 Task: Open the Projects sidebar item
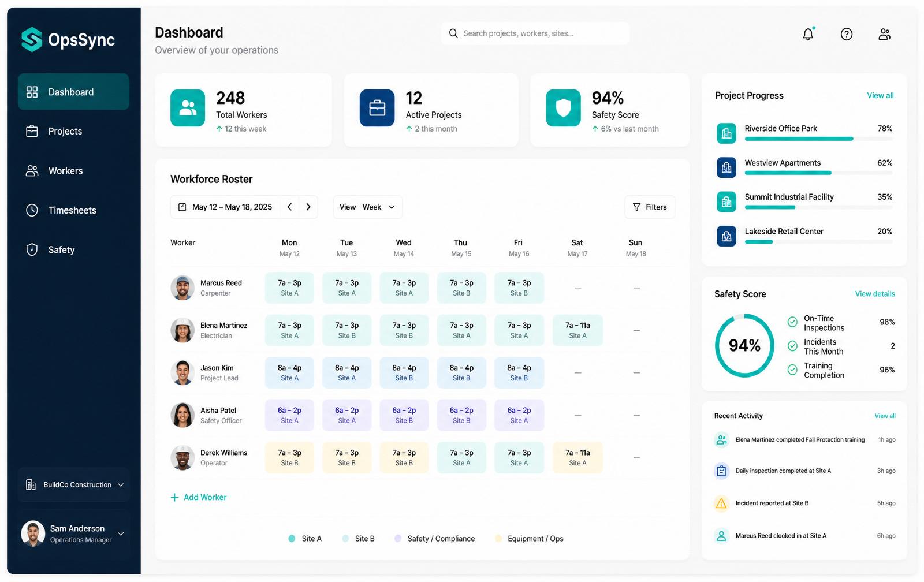[x=73, y=131]
